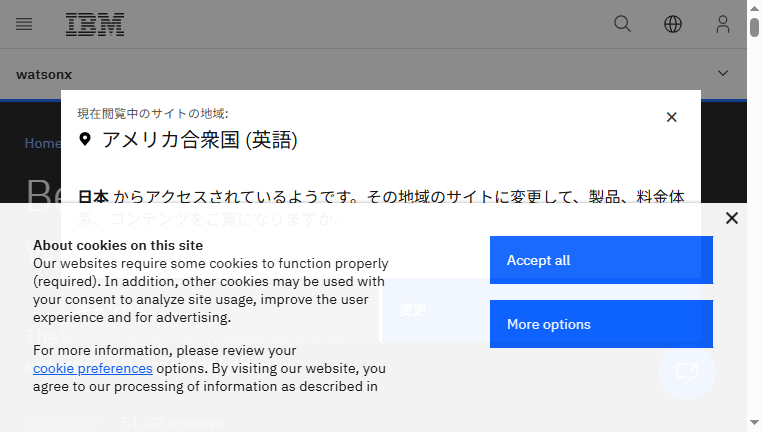Click the IBM logo
This screenshot has height=432, width=762.
95,24
